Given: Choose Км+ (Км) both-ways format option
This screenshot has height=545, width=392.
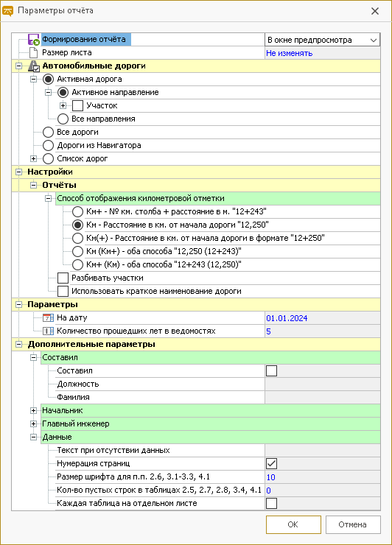Looking at the screenshot, I should point(77,264).
